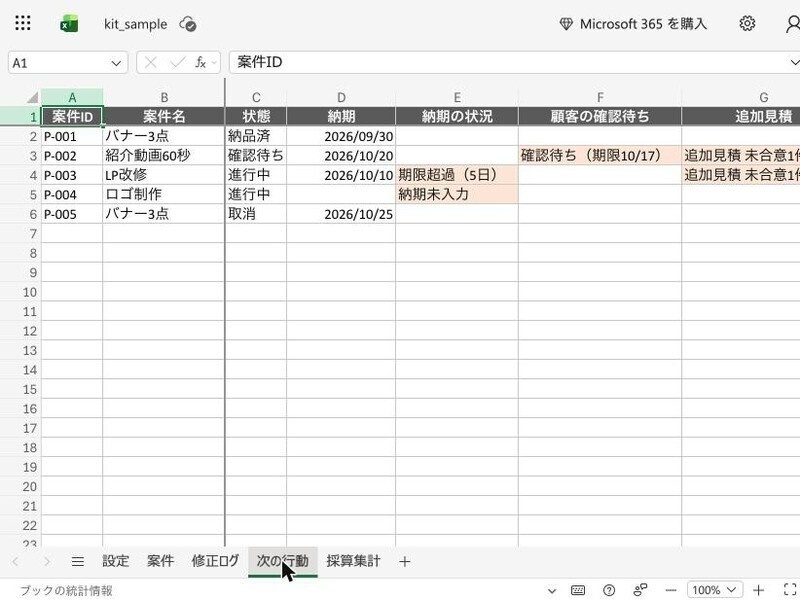Click the insert function fx icon
This screenshot has width=800, height=600.
click(201, 63)
